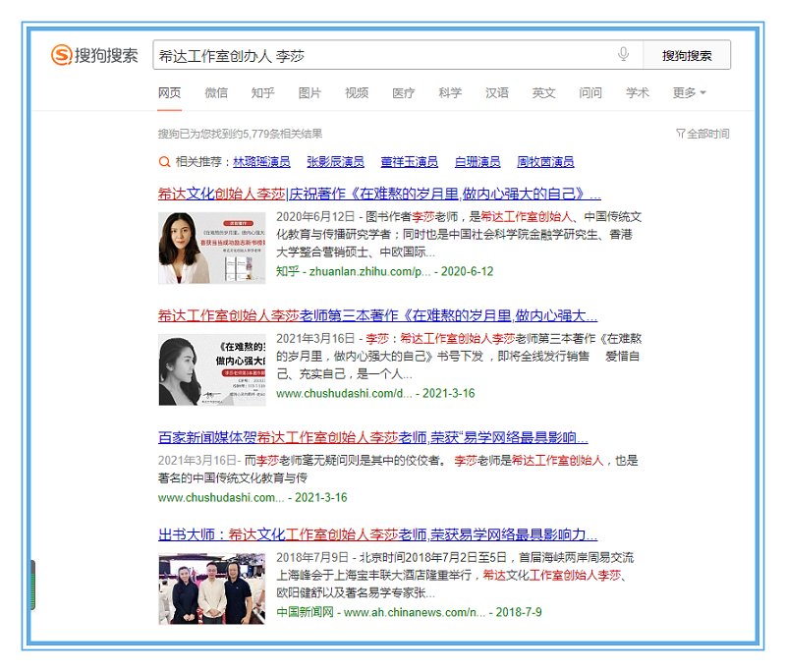Click the group photo thumbnail in last result
The height and width of the screenshot is (672, 786).
click(197, 589)
